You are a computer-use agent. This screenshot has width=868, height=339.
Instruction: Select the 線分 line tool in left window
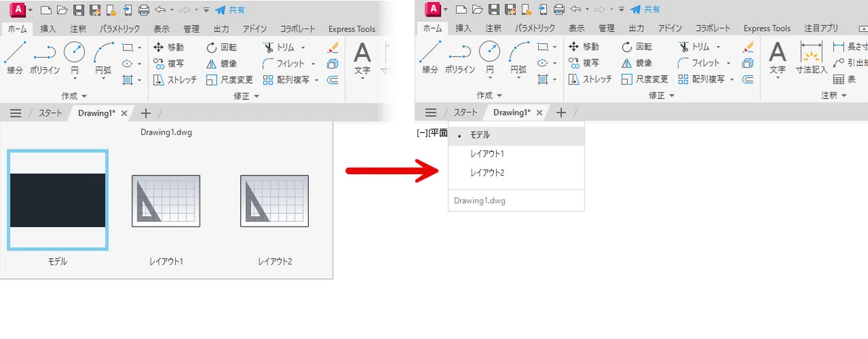coord(15,58)
